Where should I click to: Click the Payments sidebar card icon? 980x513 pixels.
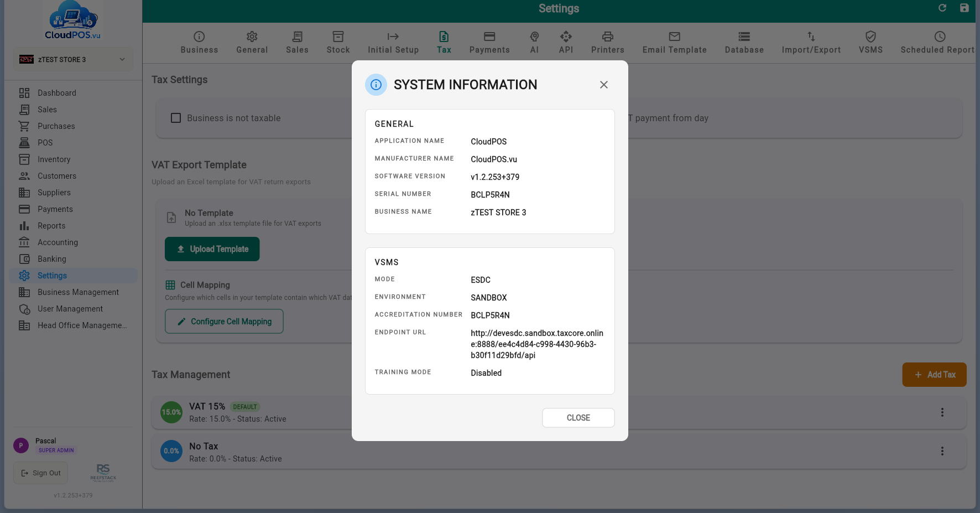tap(24, 209)
